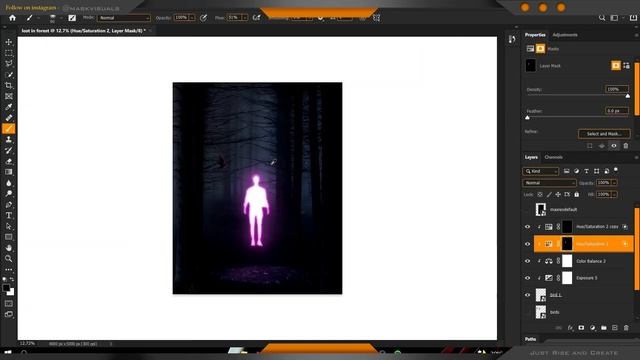This screenshot has height=360, width=640.
Task: Adjust the Feather slider handle
Action: click(x=527, y=118)
